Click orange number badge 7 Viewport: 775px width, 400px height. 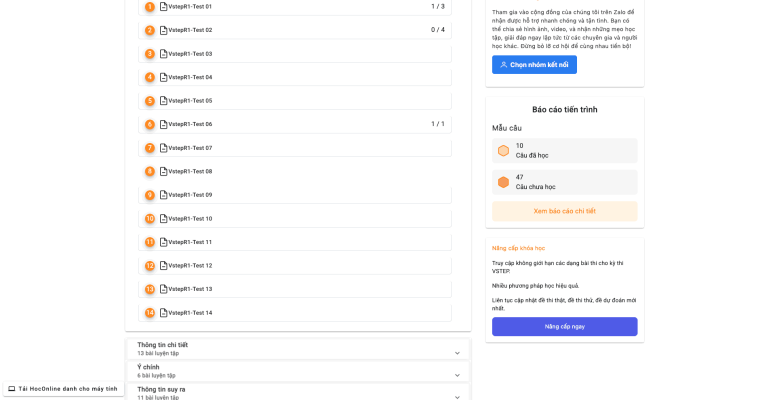[x=150, y=148]
